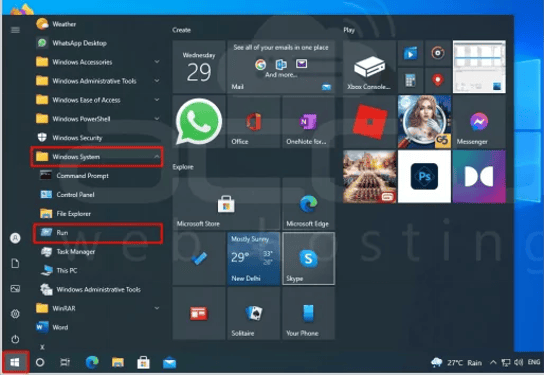Click the 'Explore' group heading
Screen dimensions: 546x376
click(183, 167)
